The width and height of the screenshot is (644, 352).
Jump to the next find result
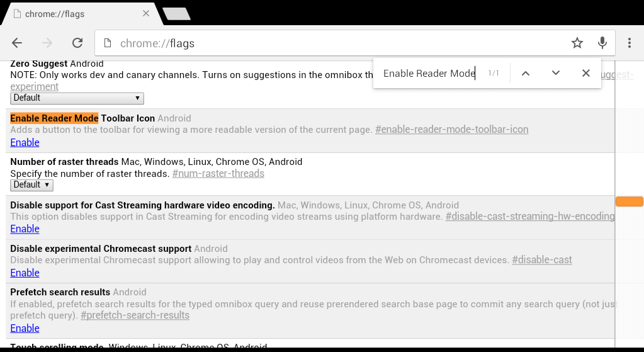coord(556,73)
